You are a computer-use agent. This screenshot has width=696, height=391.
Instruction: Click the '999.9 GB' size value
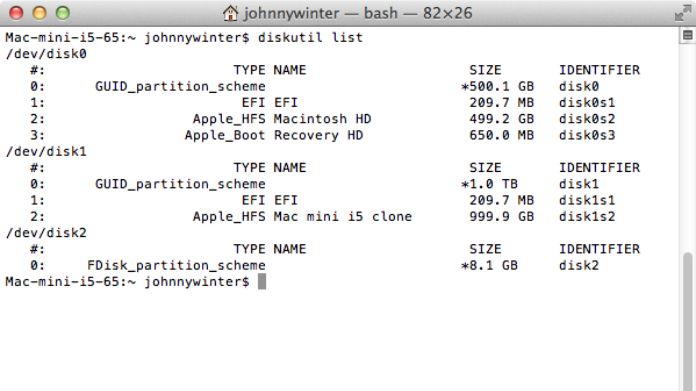pos(502,216)
